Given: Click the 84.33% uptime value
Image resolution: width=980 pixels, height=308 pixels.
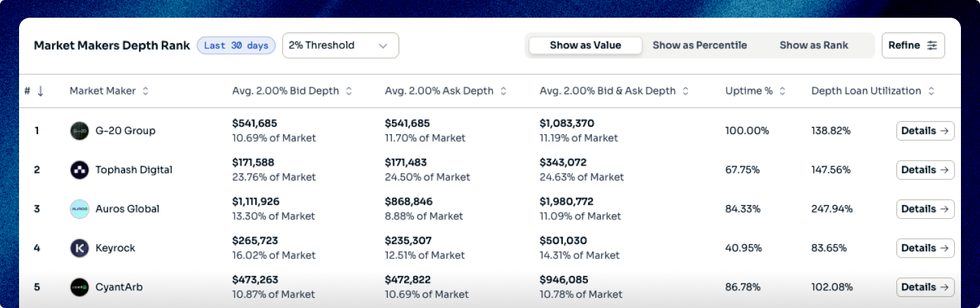Looking at the screenshot, I should pyautogui.click(x=743, y=209).
